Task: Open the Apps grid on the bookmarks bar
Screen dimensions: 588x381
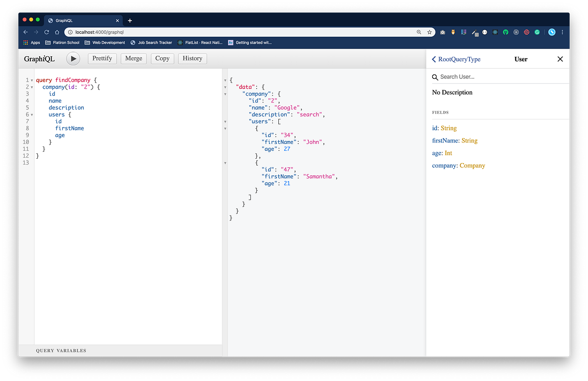Action: [25, 43]
